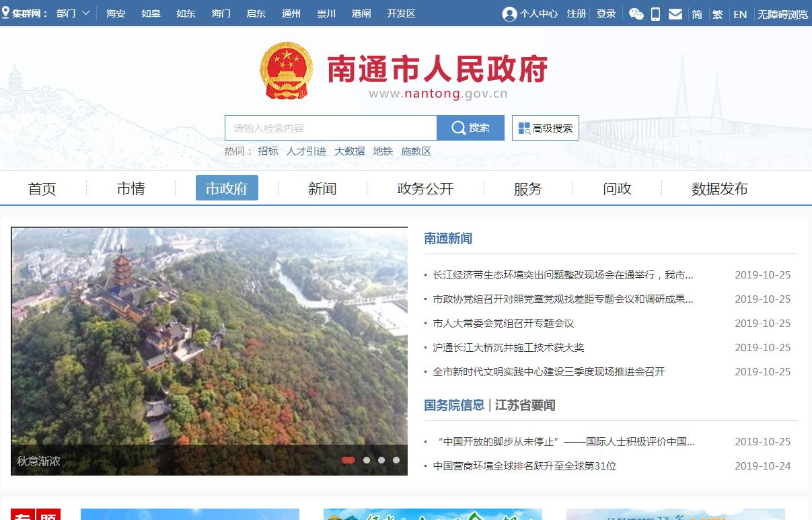
Task: Open the mobile version phone icon
Action: [656, 13]
